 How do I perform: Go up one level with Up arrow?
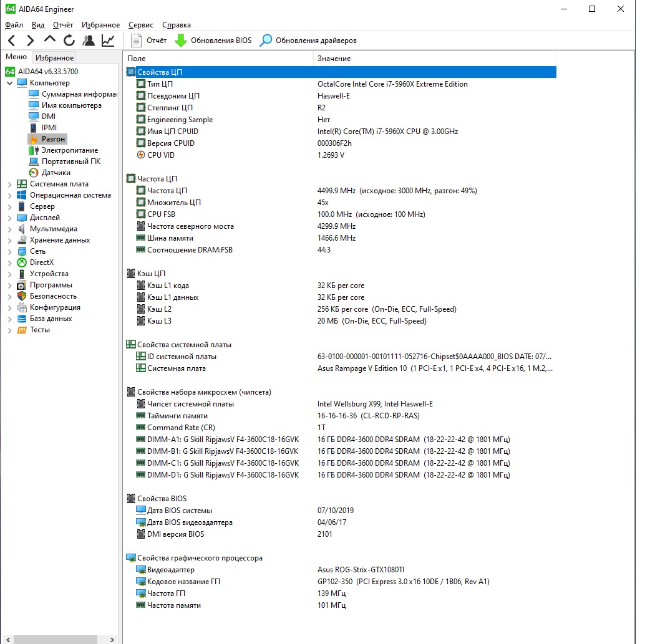[x=50, y=40]
